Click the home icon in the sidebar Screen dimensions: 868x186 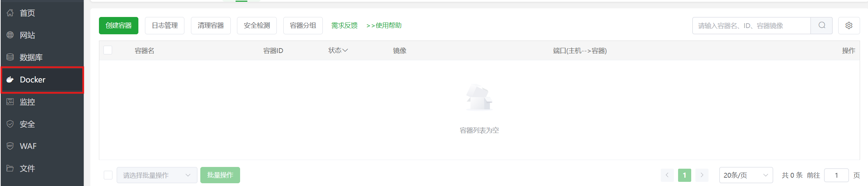[x=10, y=13]
